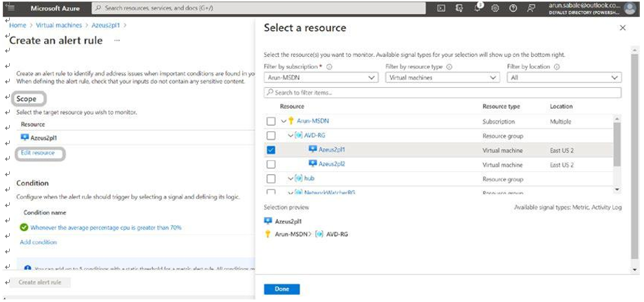Collapse the Arun-MSDN subscription tree node
Screen dimensions: 644x302
[284, 122]
